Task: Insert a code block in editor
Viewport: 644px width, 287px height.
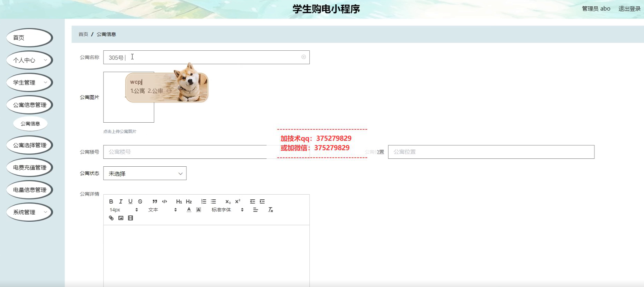Action: pos(164,201)
